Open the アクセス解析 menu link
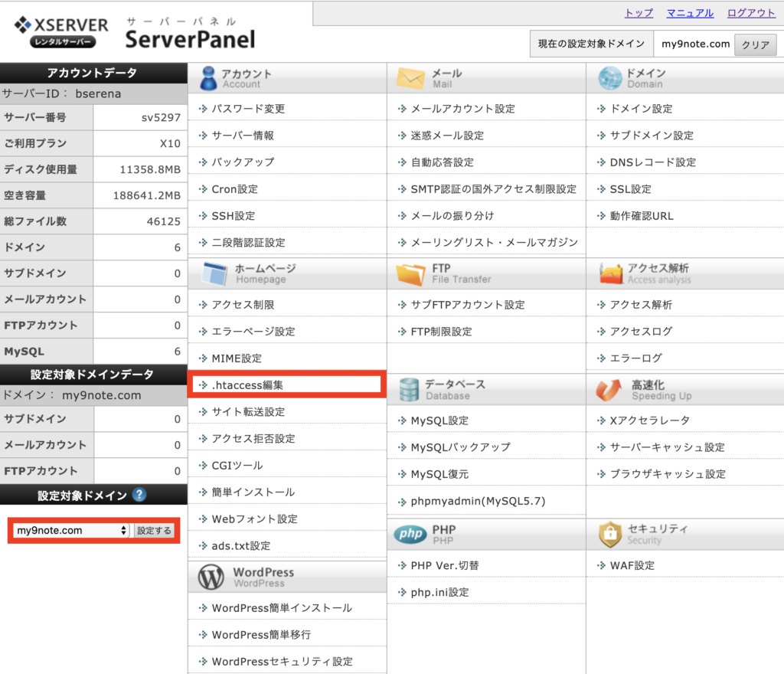 641,305
